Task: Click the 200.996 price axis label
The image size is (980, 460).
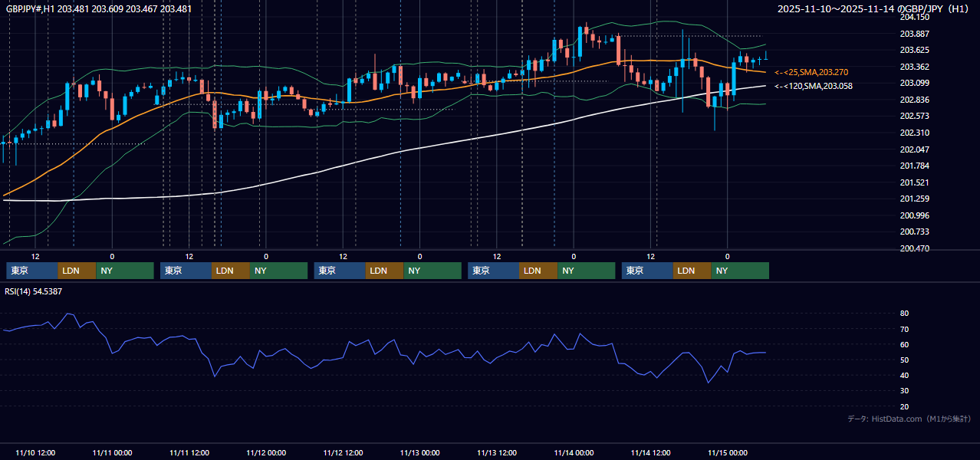Action: (x=914, y=215)
